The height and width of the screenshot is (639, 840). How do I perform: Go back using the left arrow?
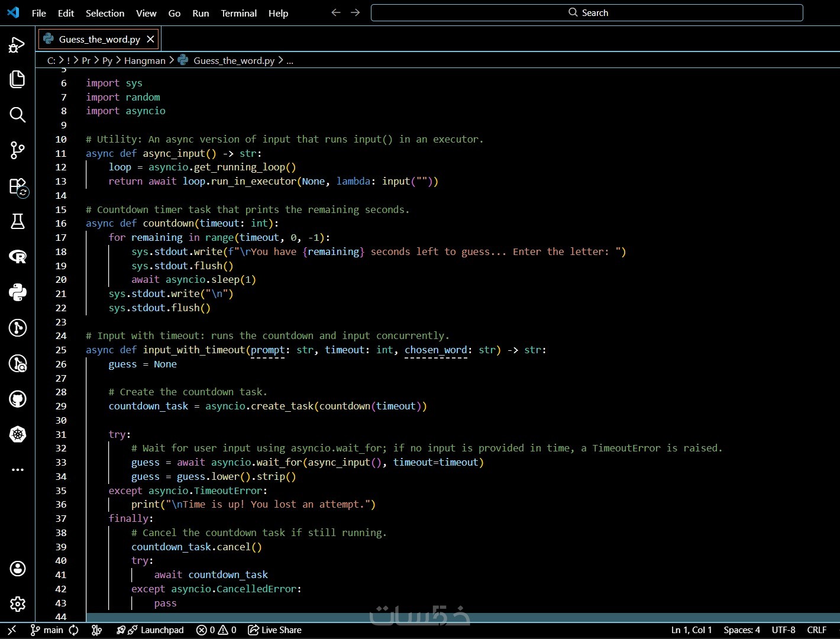click(336, 12)
